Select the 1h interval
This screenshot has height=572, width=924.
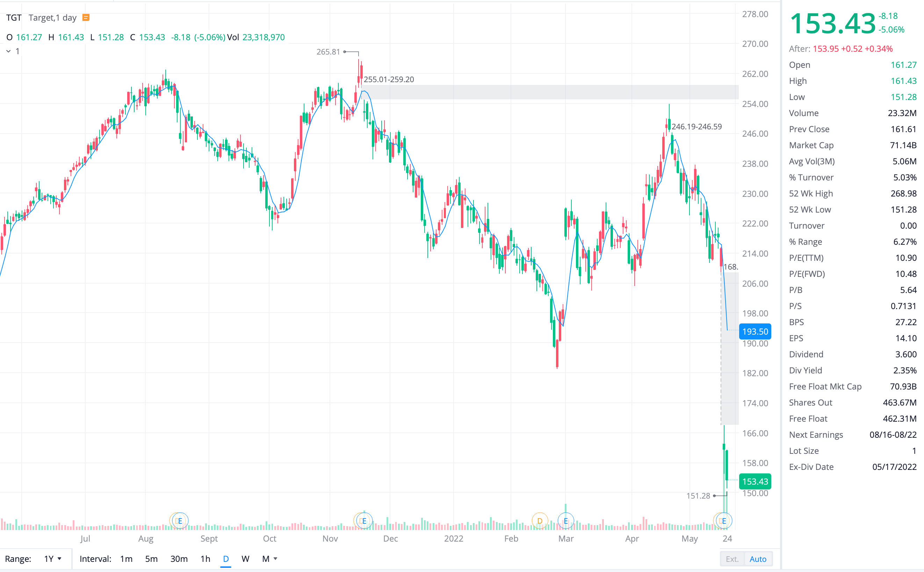[x=205, y=559]
